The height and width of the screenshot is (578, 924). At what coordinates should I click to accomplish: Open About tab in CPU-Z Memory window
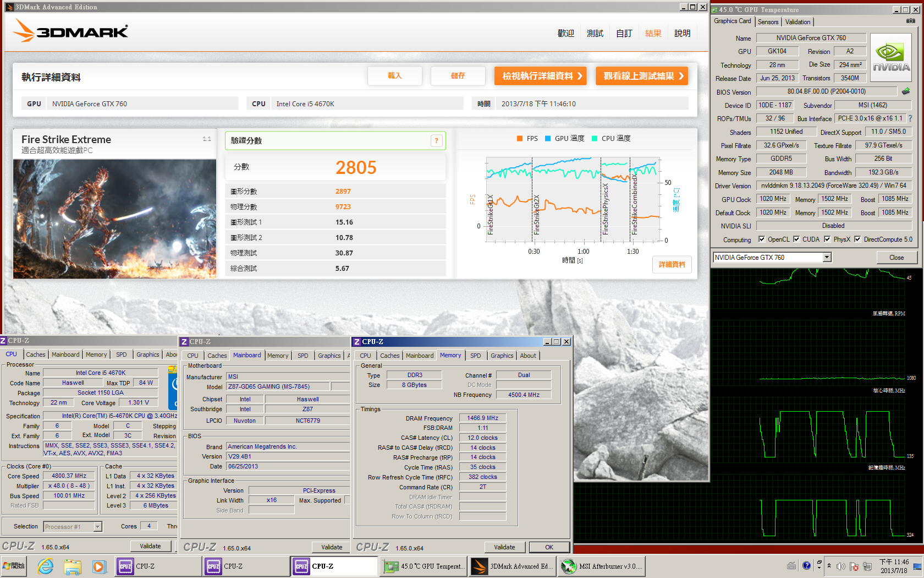[x=528, y=356]
